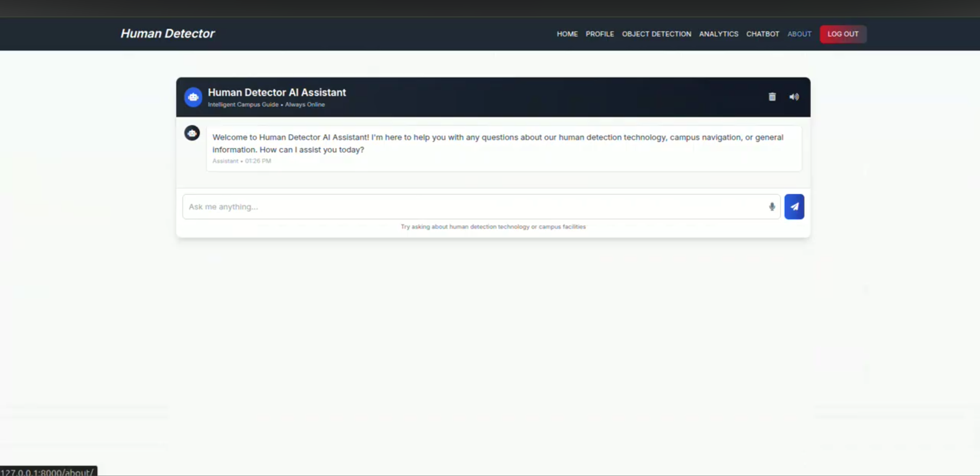The width and height of the screenshot is (980, 476).
Task: Focus the Ask me anything input field
Action: pyautogui.click(x=481, y=206)
